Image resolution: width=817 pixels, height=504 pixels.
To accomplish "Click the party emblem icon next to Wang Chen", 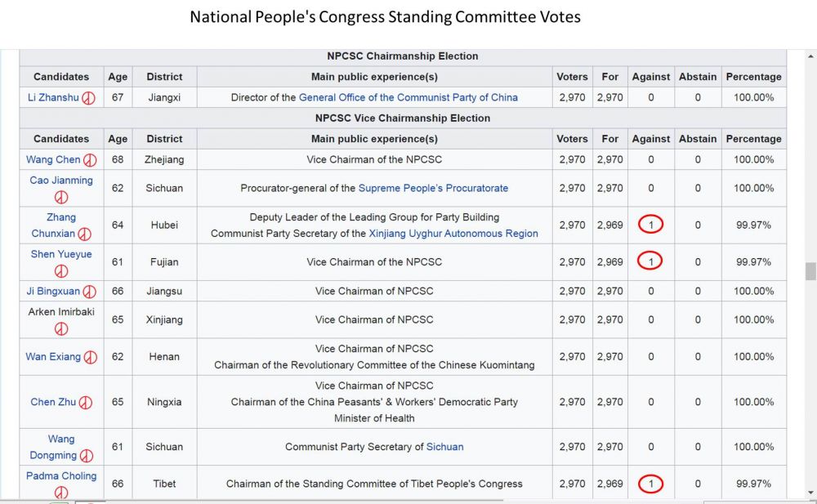I will (x=90, y=160).
